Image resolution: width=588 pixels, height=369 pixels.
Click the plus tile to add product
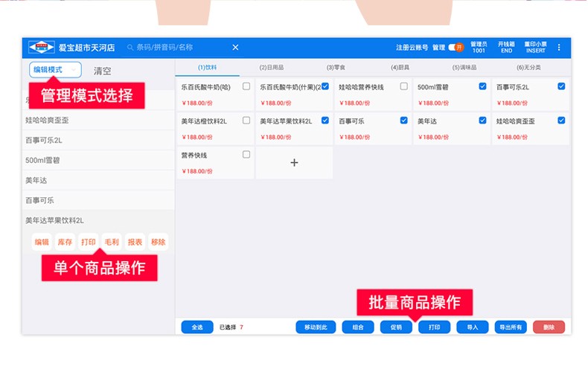[x=294, y=163]
